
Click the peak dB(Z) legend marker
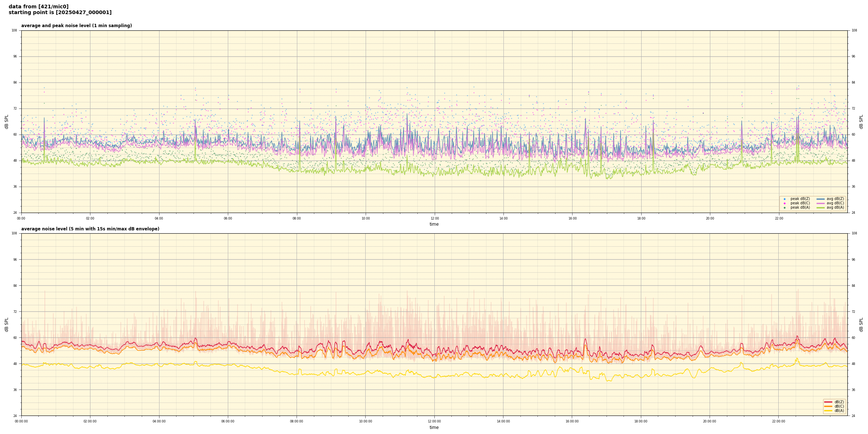pos(784,199)
